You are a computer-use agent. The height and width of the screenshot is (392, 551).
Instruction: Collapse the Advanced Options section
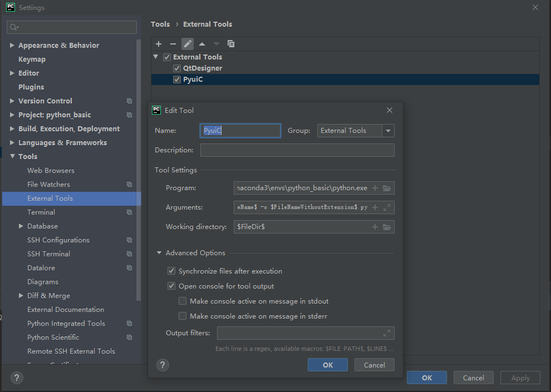(x=159, y=253)
